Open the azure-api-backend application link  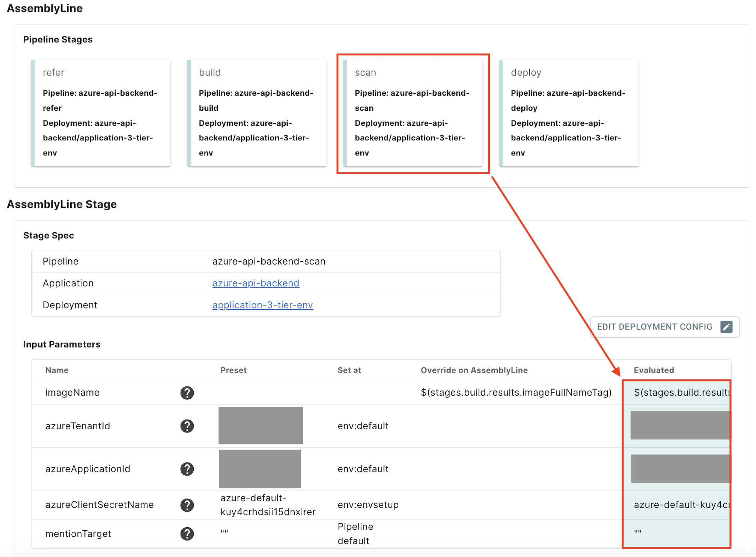click(256, 283)
